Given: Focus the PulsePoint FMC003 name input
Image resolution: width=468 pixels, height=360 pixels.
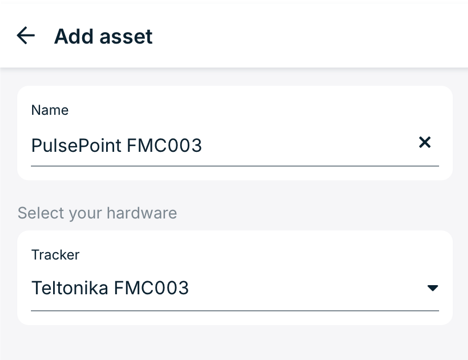Looking at the screenshot, I should [235, 145].
